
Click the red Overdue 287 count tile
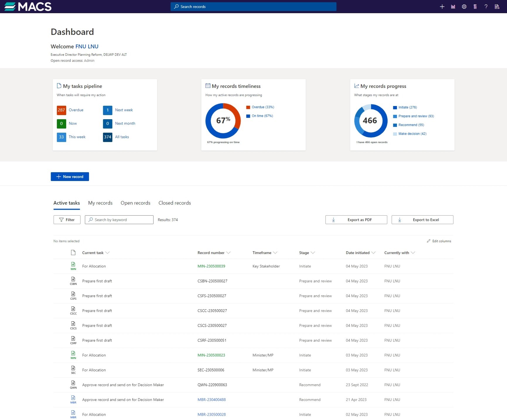pyautogui.click(x=61, y=110)
